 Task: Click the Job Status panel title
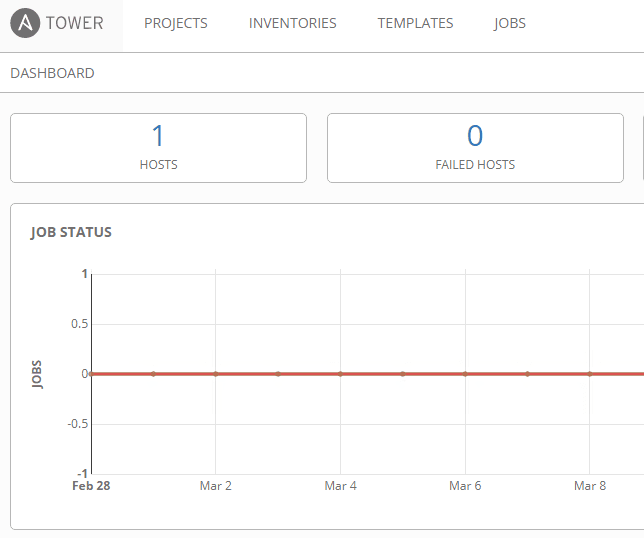click(x=71, y=232)
